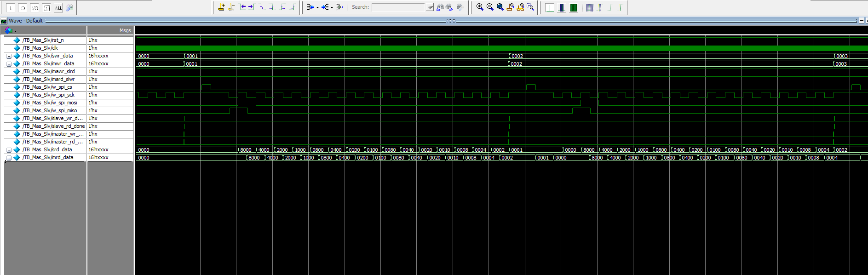Select the /TB_Mas_Slv/slave_rd_done signal

click(53, 126)
